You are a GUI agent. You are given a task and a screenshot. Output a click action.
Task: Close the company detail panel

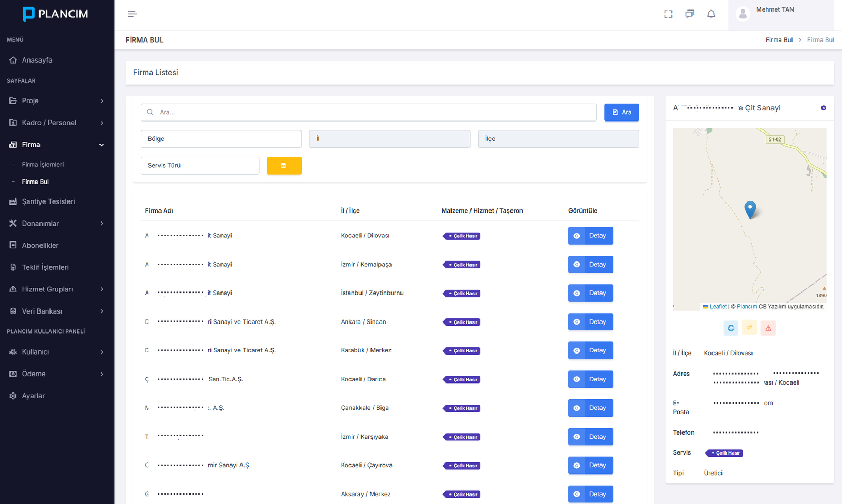tap(824, 108)
